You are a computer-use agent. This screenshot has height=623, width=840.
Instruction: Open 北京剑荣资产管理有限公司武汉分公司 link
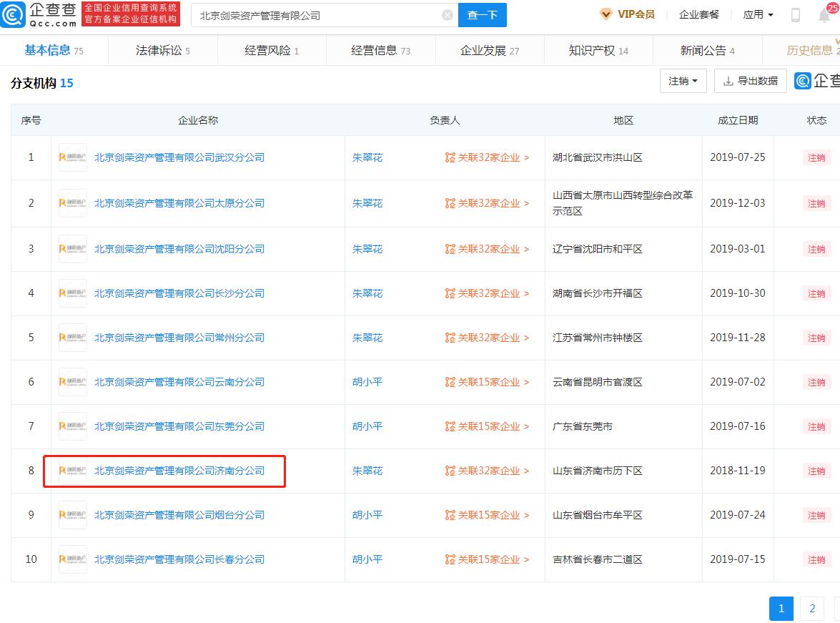[179, 157]
